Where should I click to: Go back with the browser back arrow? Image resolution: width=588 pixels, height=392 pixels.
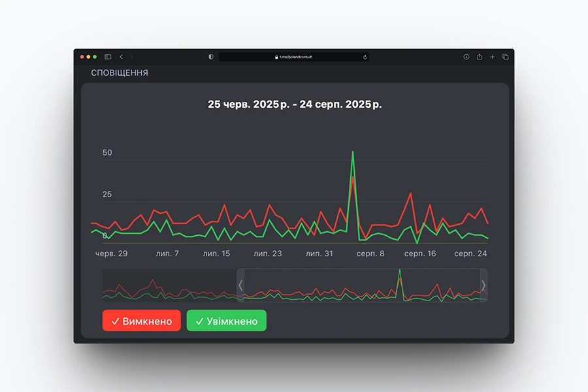[121, 57]
